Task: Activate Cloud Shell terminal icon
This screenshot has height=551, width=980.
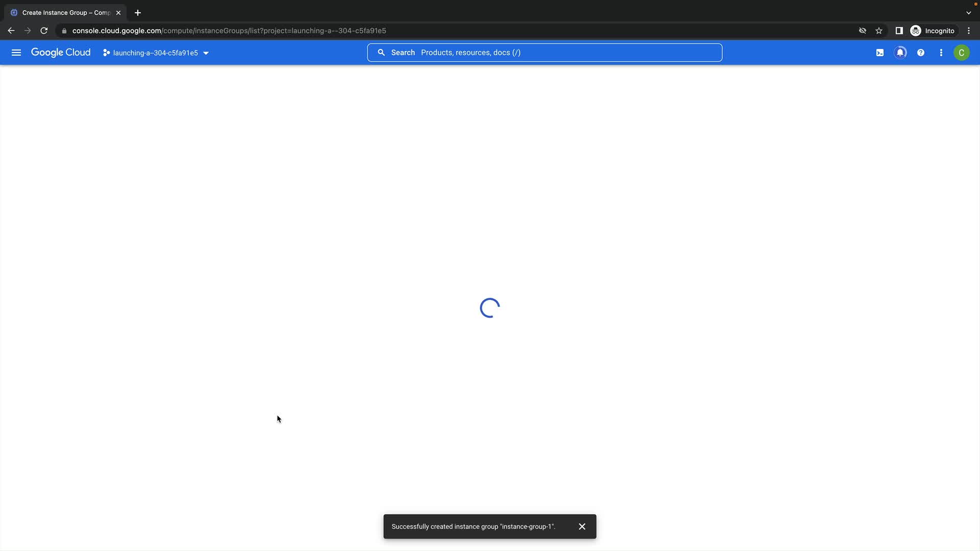Action: (880, 53)
